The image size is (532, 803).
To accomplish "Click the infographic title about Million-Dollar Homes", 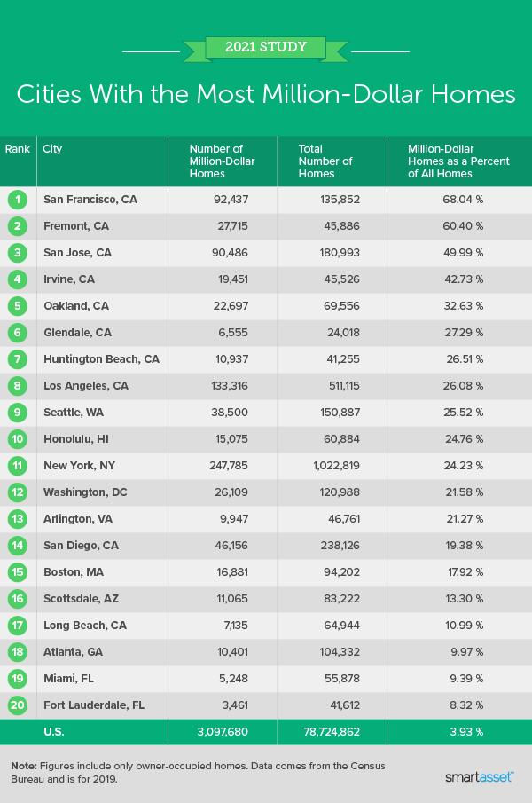I will click(266, 92).
